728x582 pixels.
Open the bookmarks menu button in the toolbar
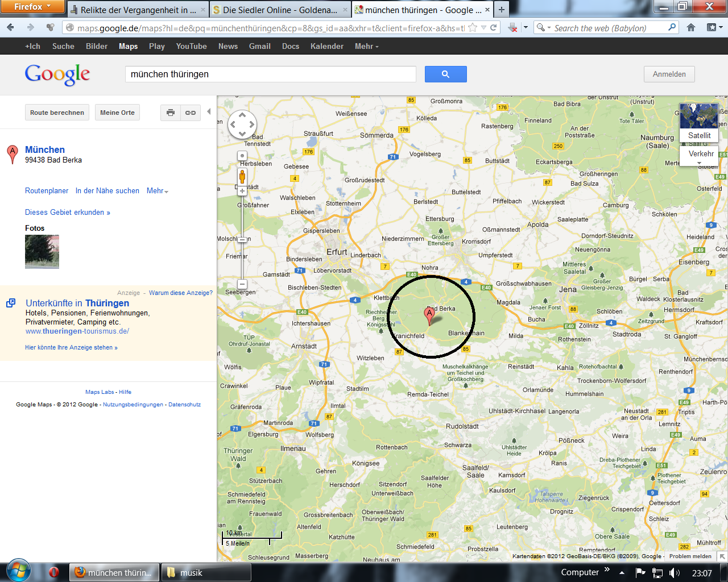tap(714, 27)
